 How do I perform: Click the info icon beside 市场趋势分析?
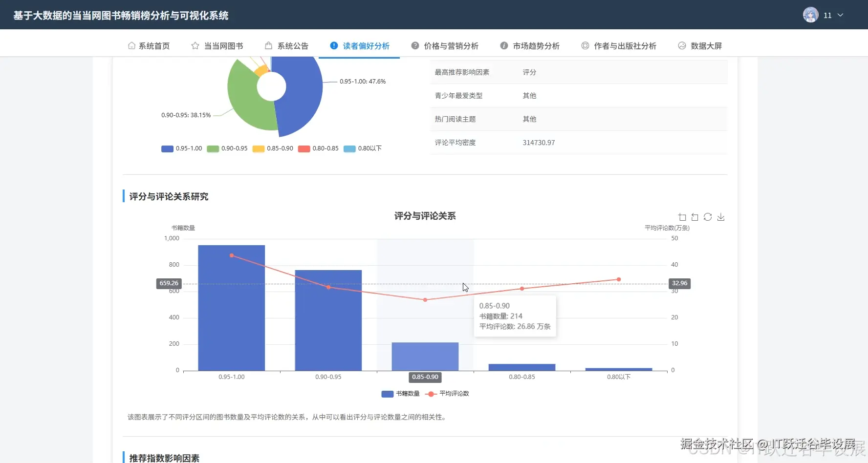(504, 45)
